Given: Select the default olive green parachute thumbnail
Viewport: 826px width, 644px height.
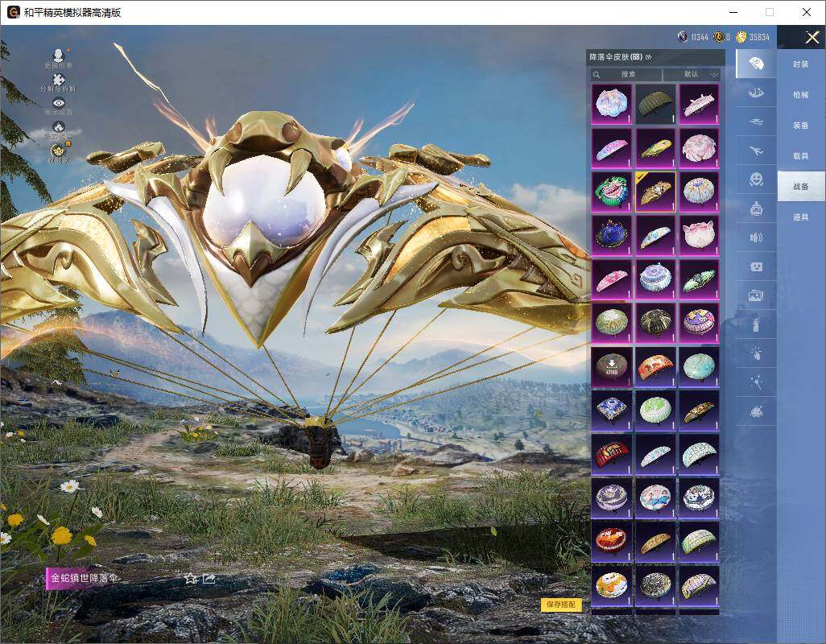Looking at the screenshot, I should coord(655,105).
